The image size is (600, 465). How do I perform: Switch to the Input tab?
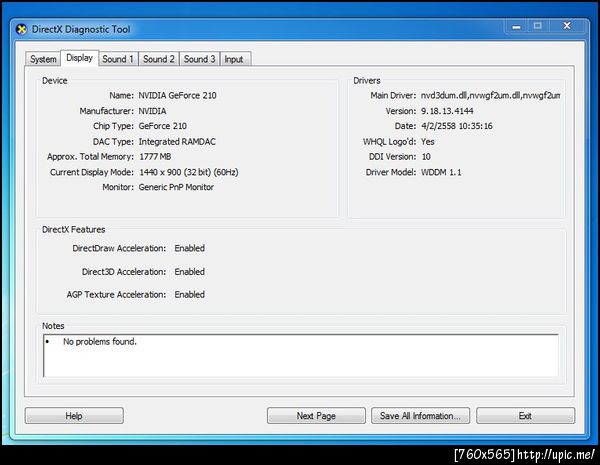click(x=234, y=59)
